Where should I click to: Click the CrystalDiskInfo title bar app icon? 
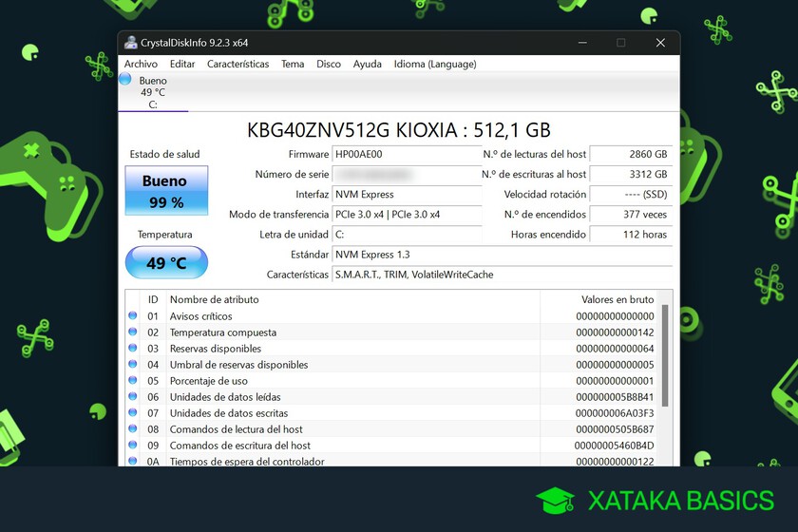click(129, 43)
